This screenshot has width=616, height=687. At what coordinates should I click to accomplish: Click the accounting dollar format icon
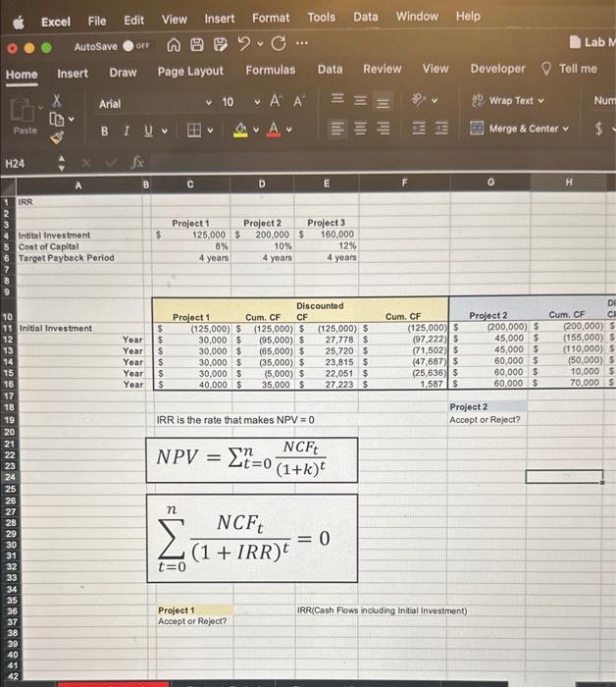point(599,129)
